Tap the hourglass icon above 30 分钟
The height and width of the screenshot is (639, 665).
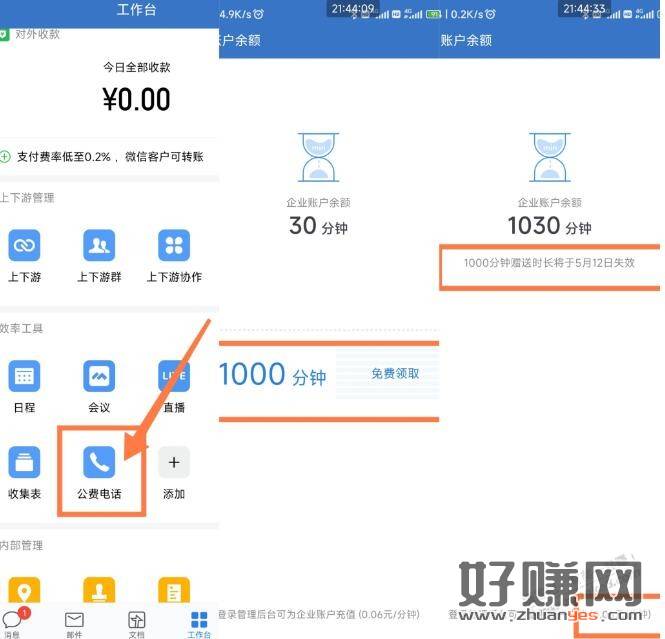(318, 157)
